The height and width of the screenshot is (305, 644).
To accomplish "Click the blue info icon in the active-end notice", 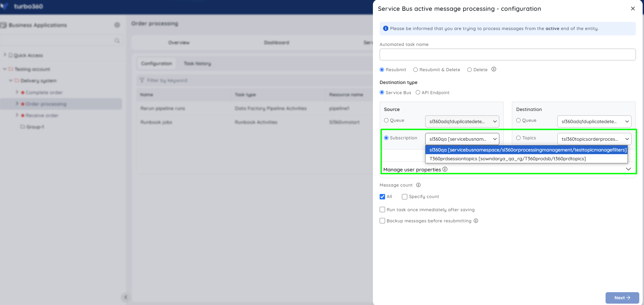I will (x=386, y=28).
